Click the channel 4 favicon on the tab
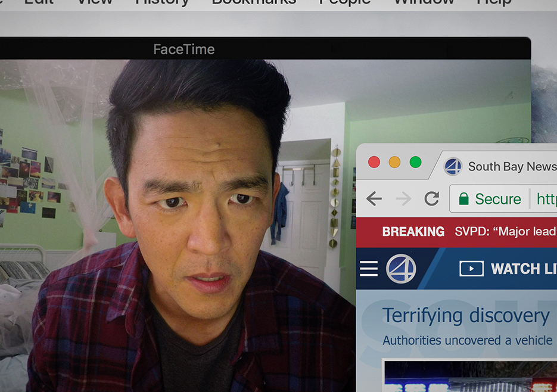This screenshot has width=557, height=392. pos(453,166)
